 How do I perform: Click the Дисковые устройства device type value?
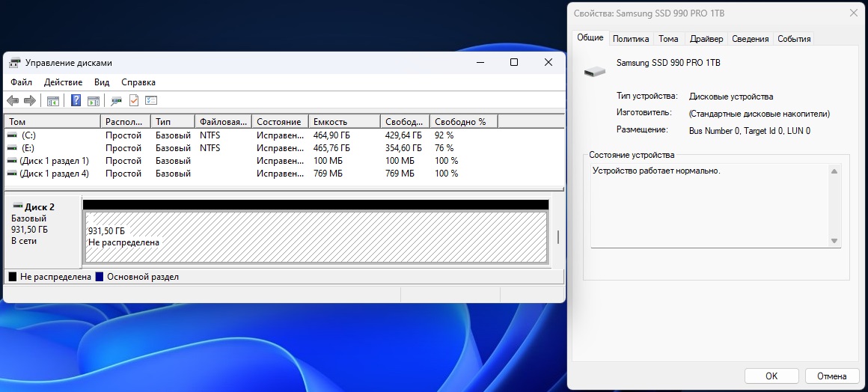(x=731, y=97)
